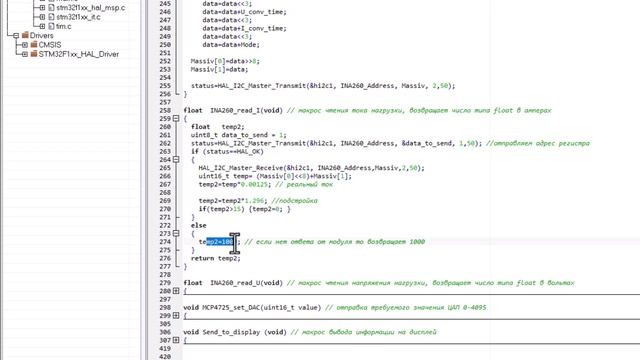640x360 pixels.
Task: Expand the tim.c tree node
Action: tap(42, 27)
